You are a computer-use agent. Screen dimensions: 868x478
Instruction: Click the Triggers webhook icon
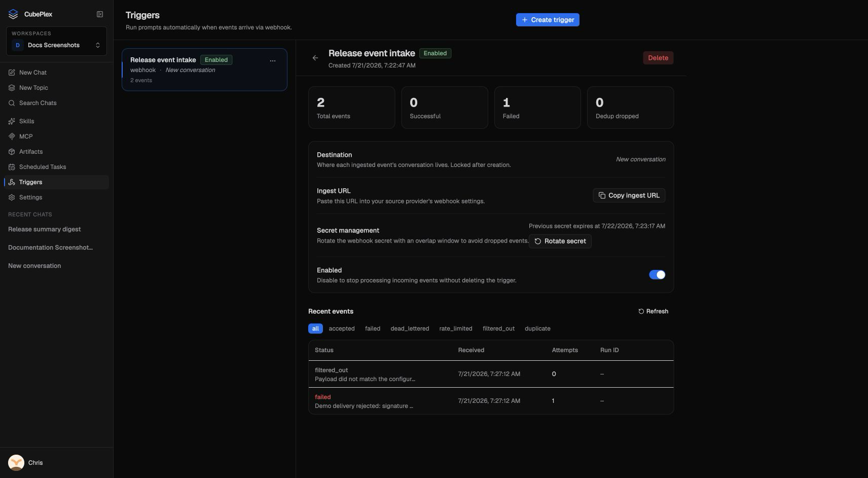coord(12,182)
